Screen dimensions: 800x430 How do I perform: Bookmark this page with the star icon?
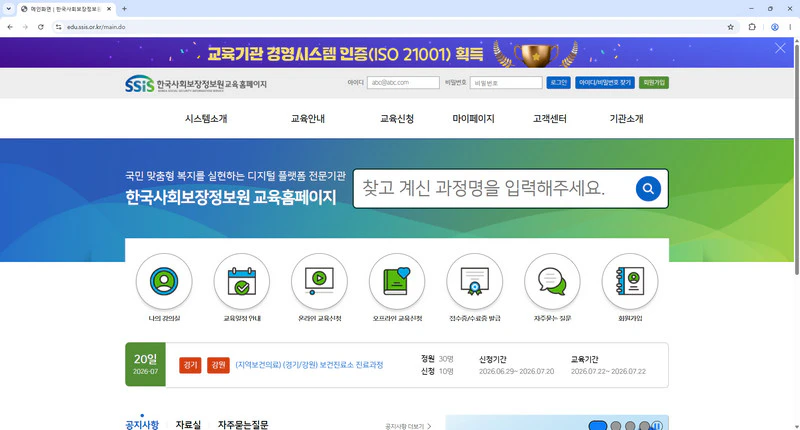click(x=731, y=27)
